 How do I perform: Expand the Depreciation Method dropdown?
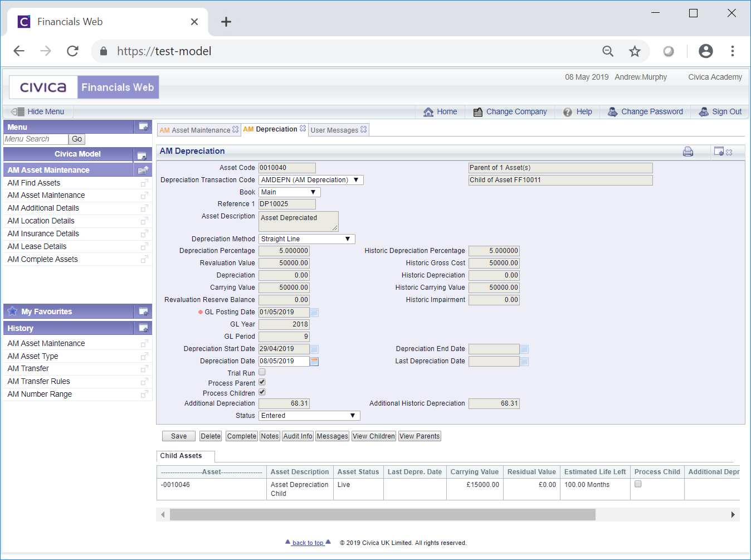(x=307, y=239)
